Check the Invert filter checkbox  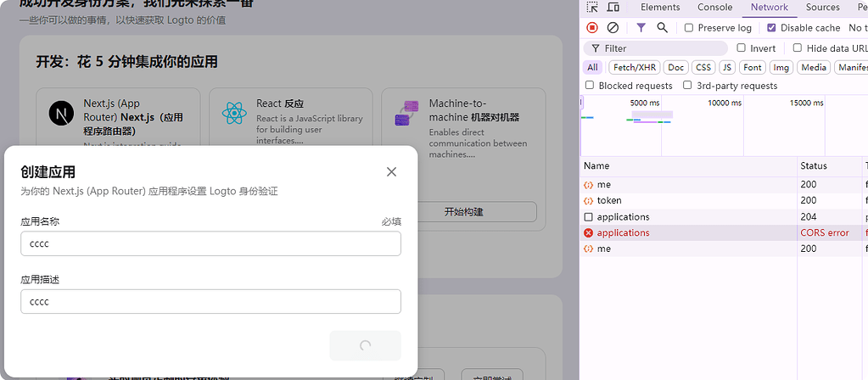[x=742, y=48]
